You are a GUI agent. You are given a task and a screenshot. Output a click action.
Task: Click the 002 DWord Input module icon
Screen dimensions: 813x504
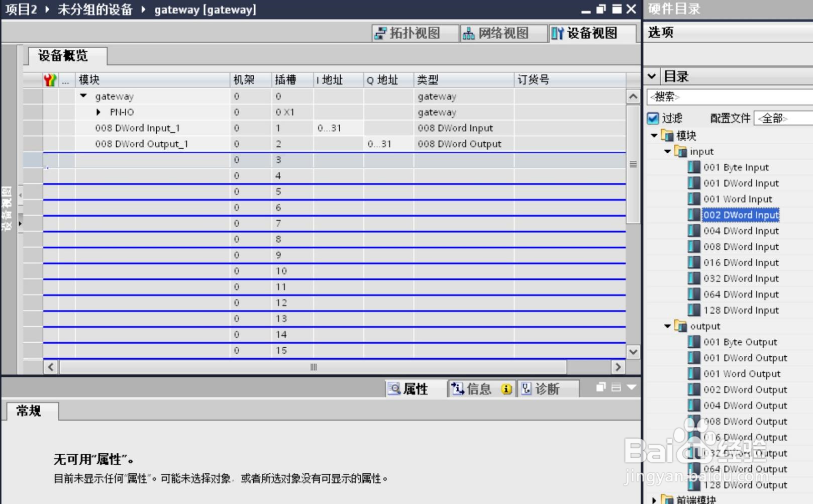pyautogui.click(x=694, y=215)
